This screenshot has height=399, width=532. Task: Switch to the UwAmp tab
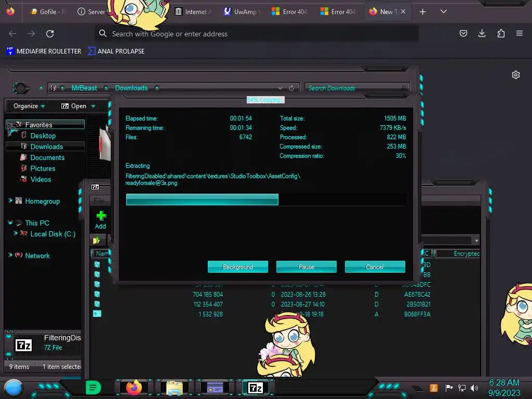click(x=241, y=11)
